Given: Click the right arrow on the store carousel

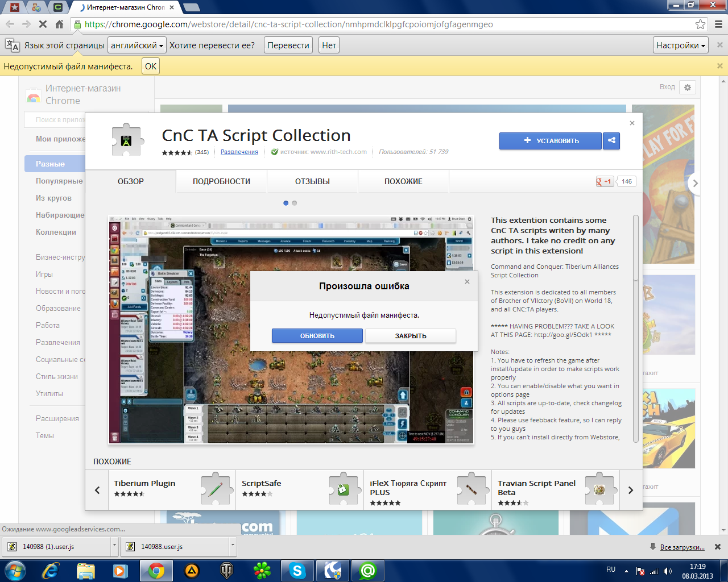Looking at the screenshot, I should pos(694,183).
